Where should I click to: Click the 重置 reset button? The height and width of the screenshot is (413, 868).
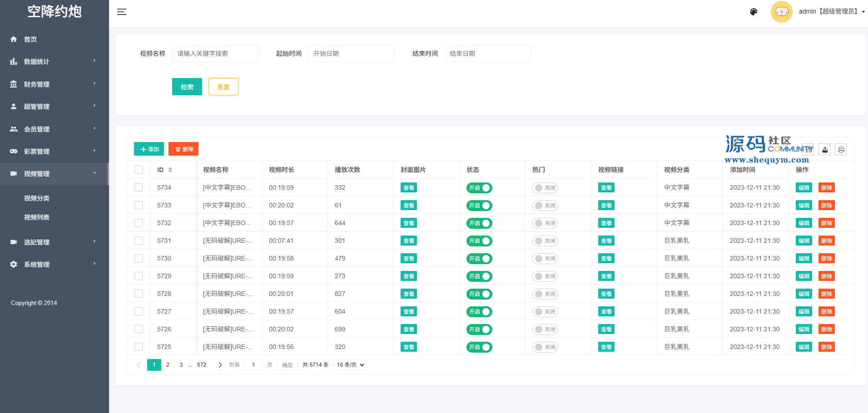pyautogui.click(x=223, y=87)
